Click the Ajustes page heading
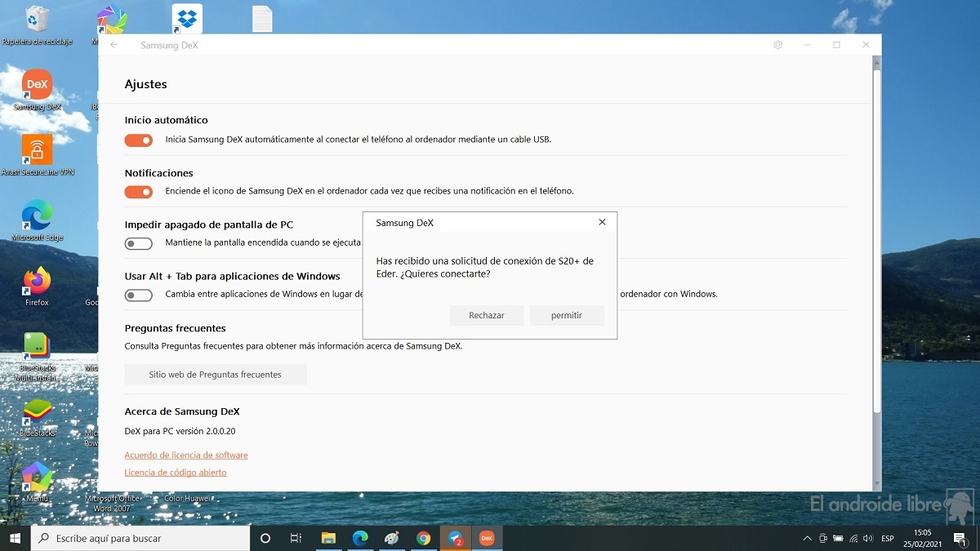The height and width of the screenshot is (551, 980). 146,84
